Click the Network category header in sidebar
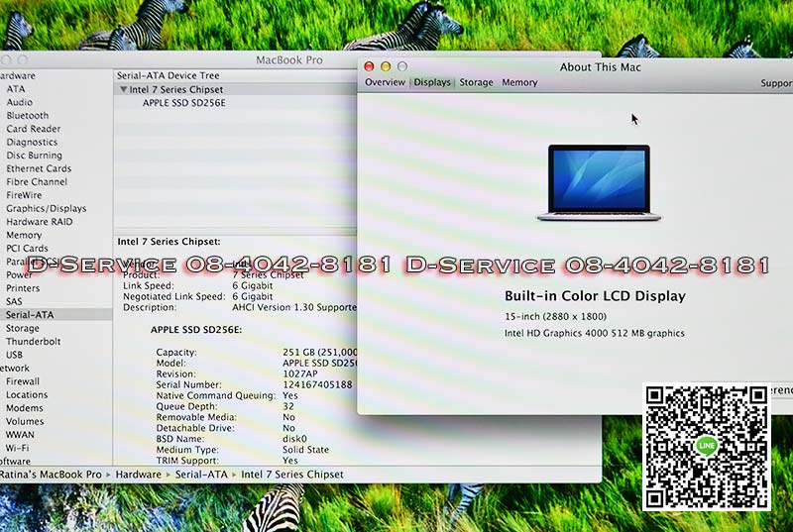 click(x=14, y=368)
